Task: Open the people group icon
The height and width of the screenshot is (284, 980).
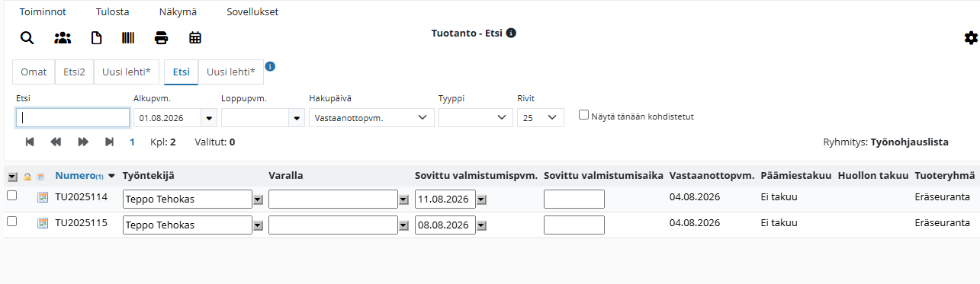Action: (x=63, y=37)
